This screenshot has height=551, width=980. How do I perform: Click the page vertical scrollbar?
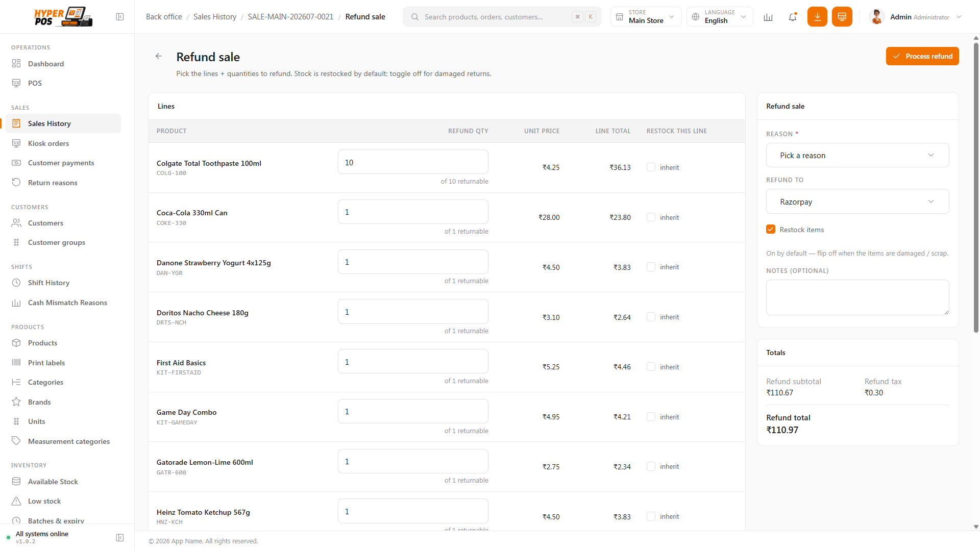pos(976,187)
